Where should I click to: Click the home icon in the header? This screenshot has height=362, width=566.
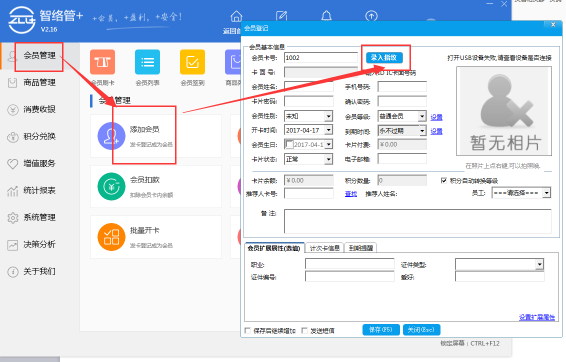[236, 16]
